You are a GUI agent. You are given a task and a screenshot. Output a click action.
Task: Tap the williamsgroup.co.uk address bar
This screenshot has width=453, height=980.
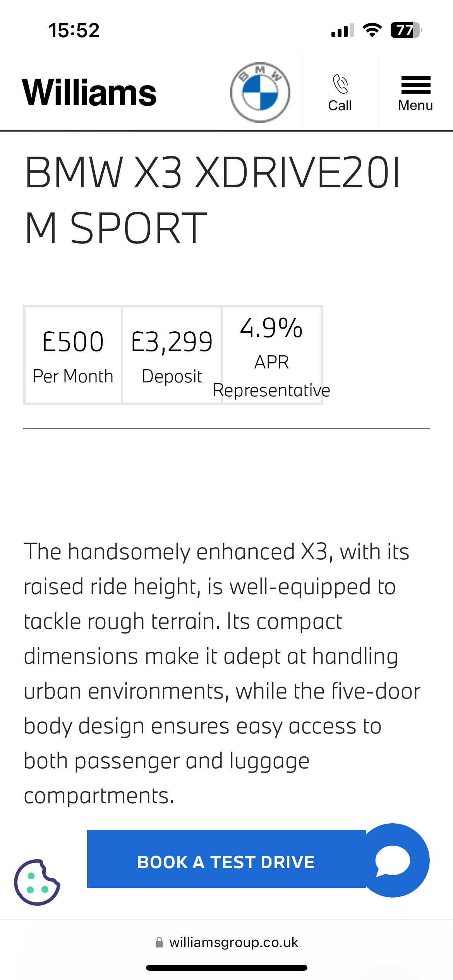(233, 942)
